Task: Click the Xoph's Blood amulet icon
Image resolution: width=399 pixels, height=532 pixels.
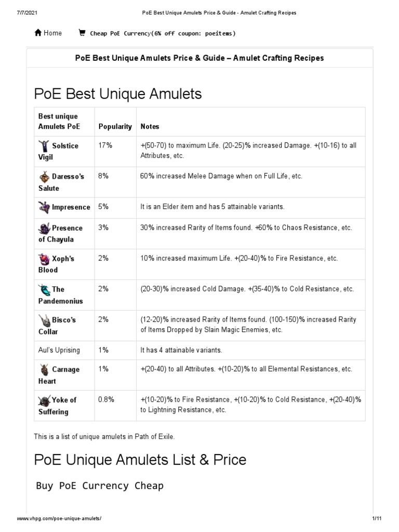Action: pyautogui.click(x=44, y=258)
